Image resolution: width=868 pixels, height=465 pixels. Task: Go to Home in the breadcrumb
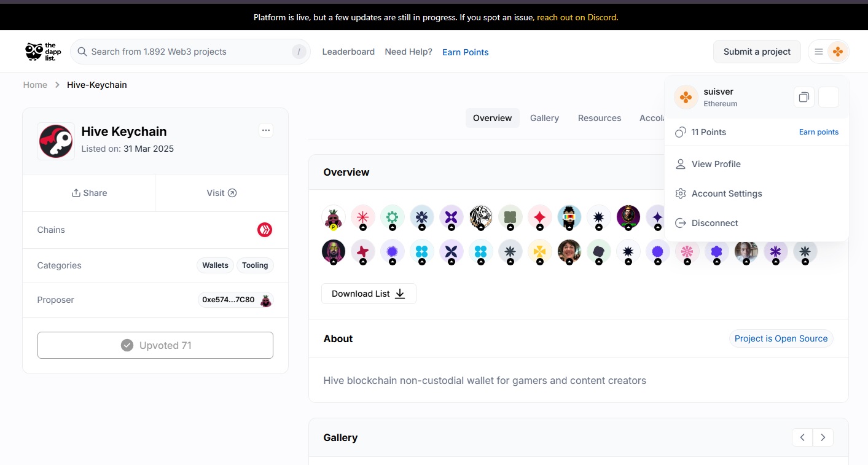(x=35, y=85)
